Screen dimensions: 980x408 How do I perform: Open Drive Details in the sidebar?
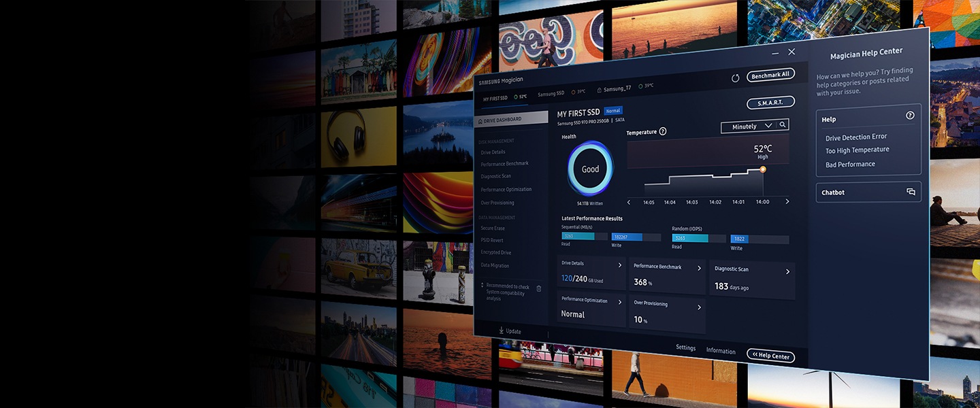493,152
